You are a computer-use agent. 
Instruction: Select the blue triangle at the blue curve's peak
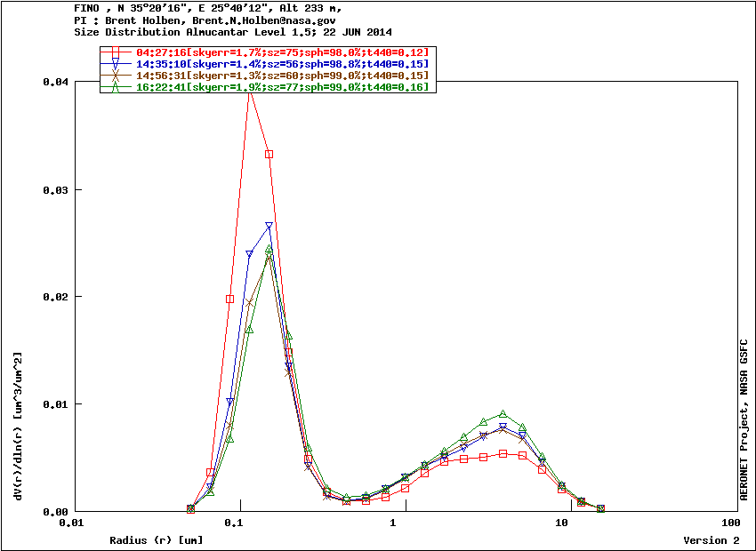(x=269, y=226)
